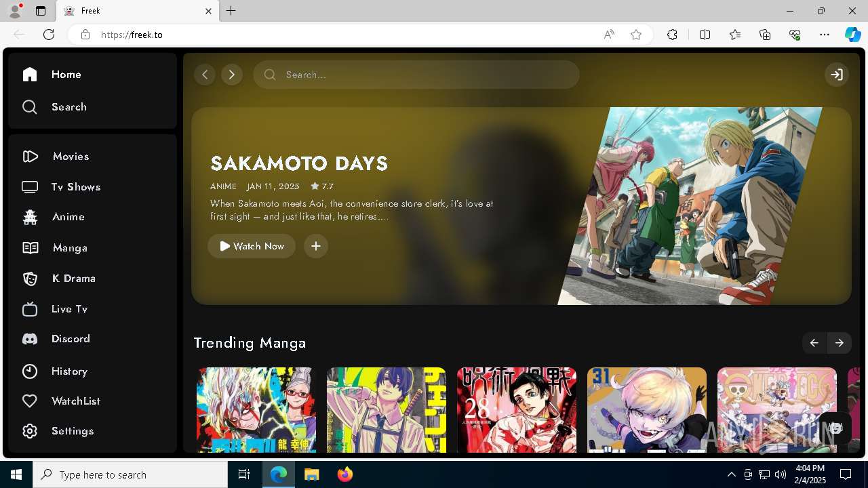868x488 pixels.
Task: Open the One Piece manga cover
Action: 777,410
